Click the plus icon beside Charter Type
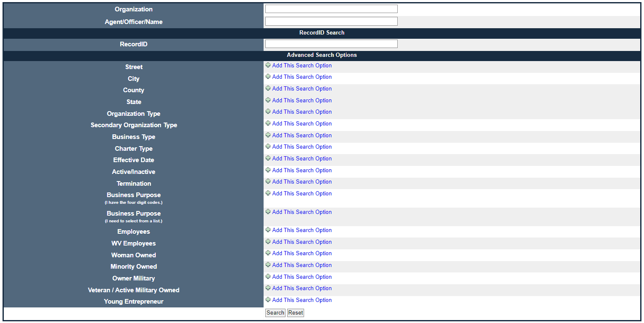The width and height of the screenshot is (644, 323). coord(268,147)
